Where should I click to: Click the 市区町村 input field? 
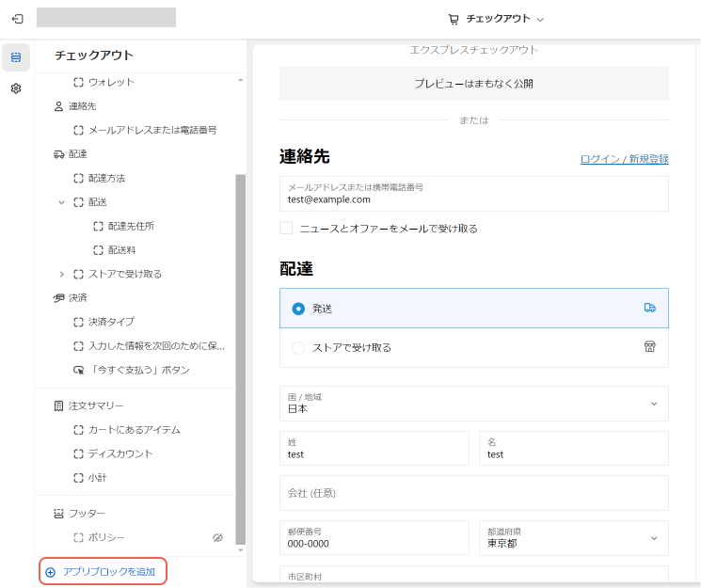pos(474,574)
